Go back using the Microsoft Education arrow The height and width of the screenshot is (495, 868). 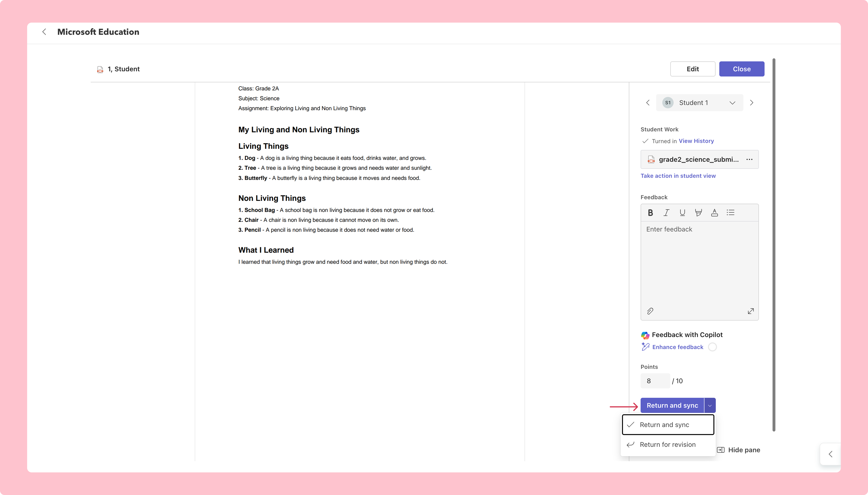point(44,32)
